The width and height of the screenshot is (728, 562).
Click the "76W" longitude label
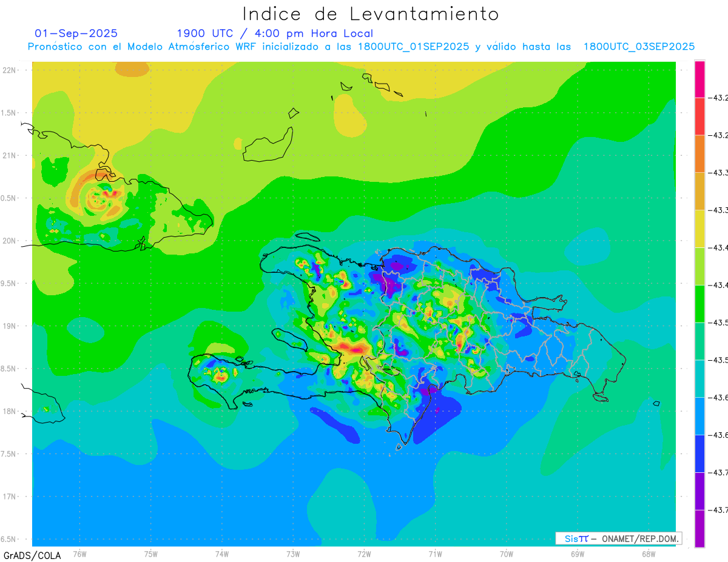[79, 554]
